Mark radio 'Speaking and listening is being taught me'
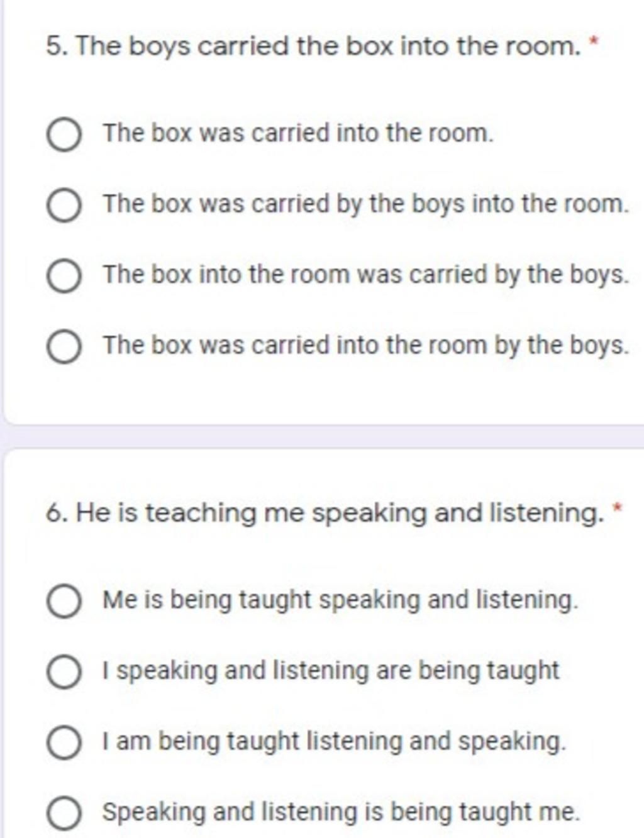Screen dimensions: 644x838 64,813
